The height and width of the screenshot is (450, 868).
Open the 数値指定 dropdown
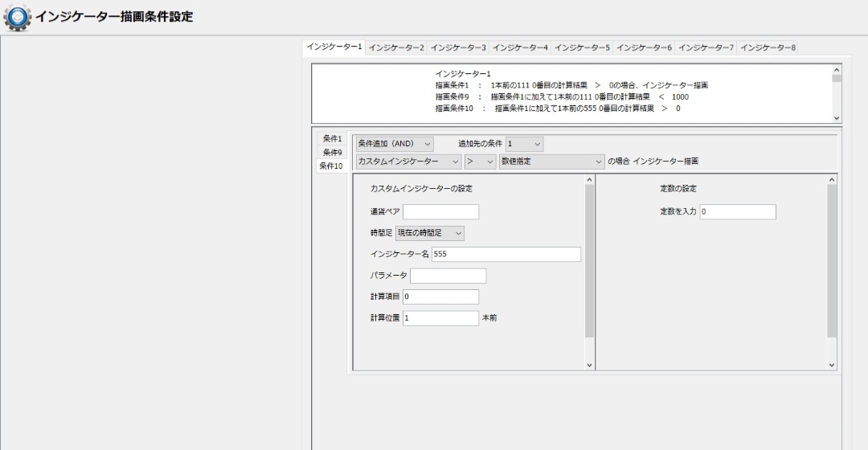click(x=551, y=162)
